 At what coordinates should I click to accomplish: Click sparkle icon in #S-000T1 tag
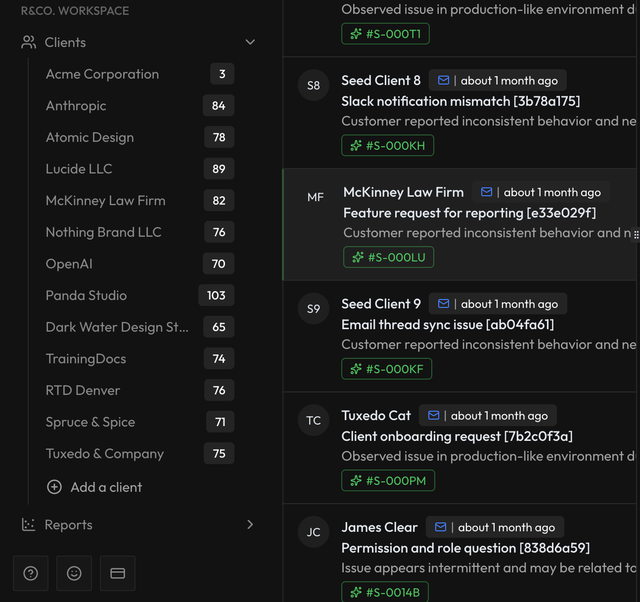[x=356, y=34]
